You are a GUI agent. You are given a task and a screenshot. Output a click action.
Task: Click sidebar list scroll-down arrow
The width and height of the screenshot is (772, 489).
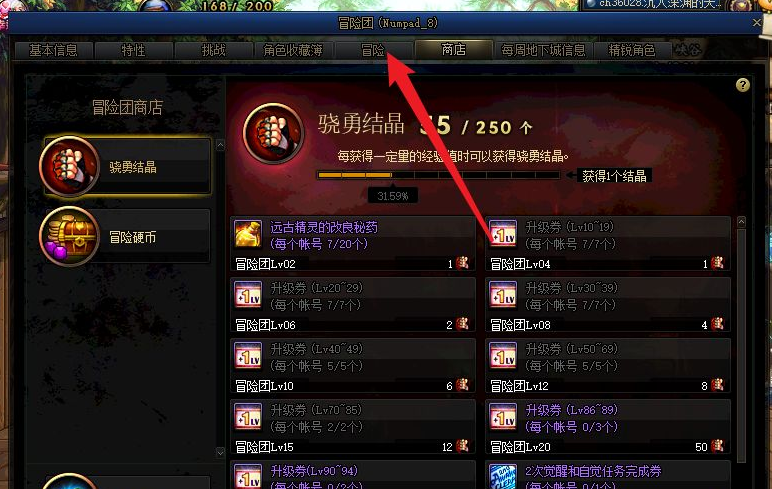point(220,452)
